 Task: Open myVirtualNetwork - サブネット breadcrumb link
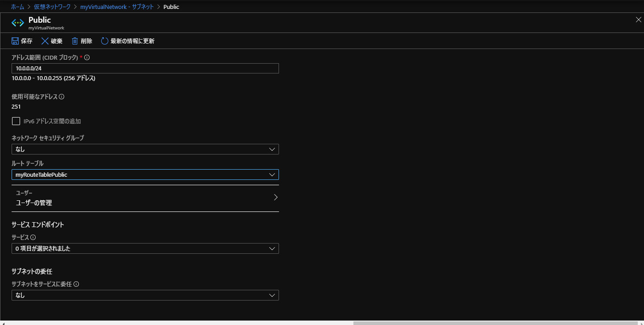pos(117,7)
